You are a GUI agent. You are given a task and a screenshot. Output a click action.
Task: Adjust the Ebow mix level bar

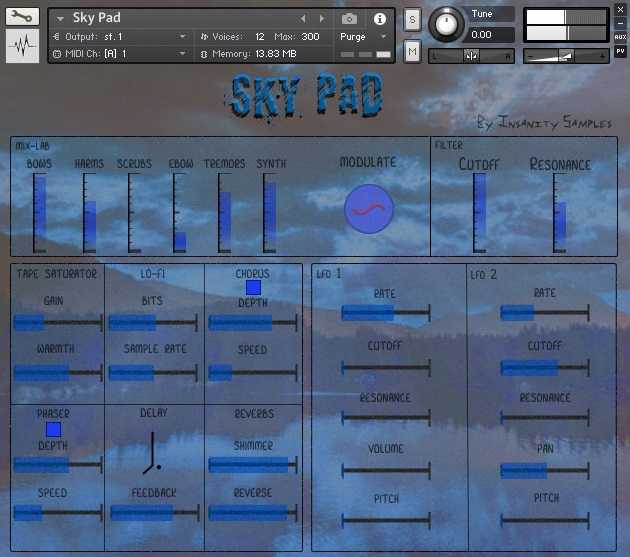(180, 213)
